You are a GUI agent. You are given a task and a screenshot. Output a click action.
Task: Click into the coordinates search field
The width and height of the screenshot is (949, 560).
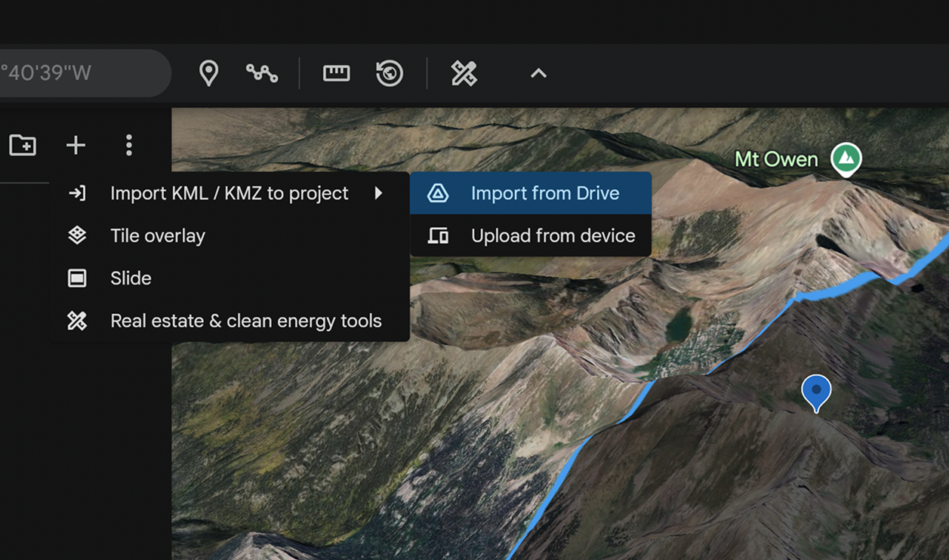(x=75, y=73)
